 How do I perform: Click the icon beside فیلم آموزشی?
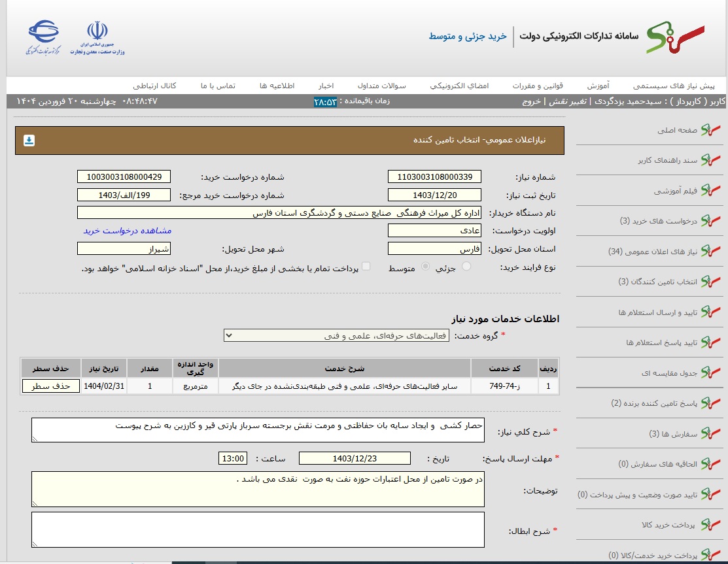pos(710,191)
